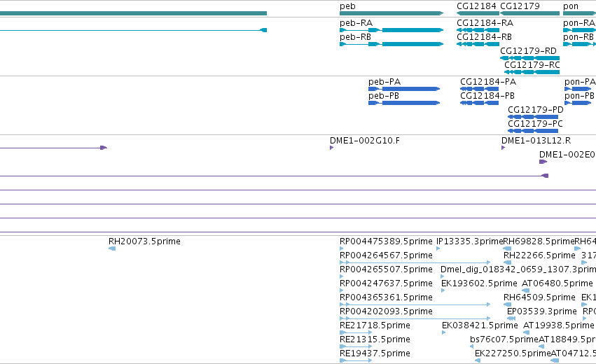Image resolution: width=596 pixels, height=364 pixels.
Task: Click the small arrow glyph under RH20073.5prime
Action: coord(112,248)
